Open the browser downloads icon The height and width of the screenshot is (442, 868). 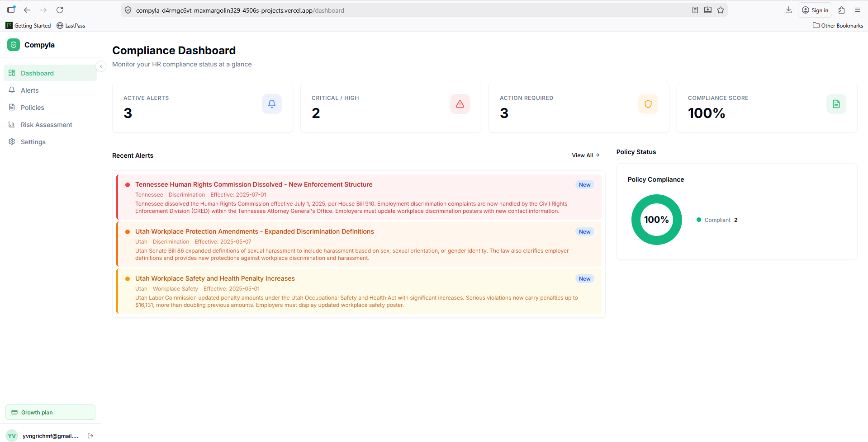click(x=788, y=10)
